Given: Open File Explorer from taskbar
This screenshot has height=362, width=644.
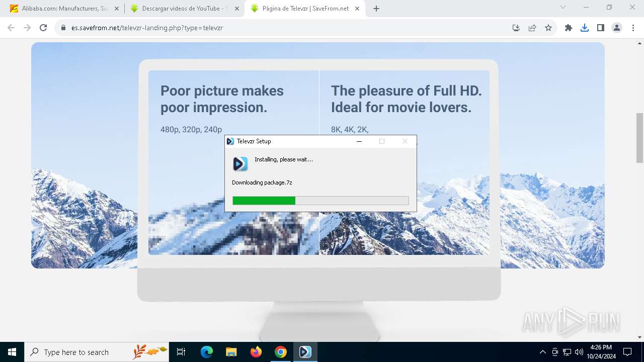Looking at the screenshot, I should [x=231, y=352].
